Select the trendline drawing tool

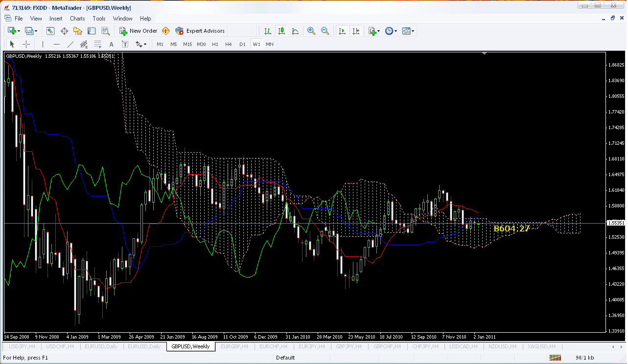70,44
